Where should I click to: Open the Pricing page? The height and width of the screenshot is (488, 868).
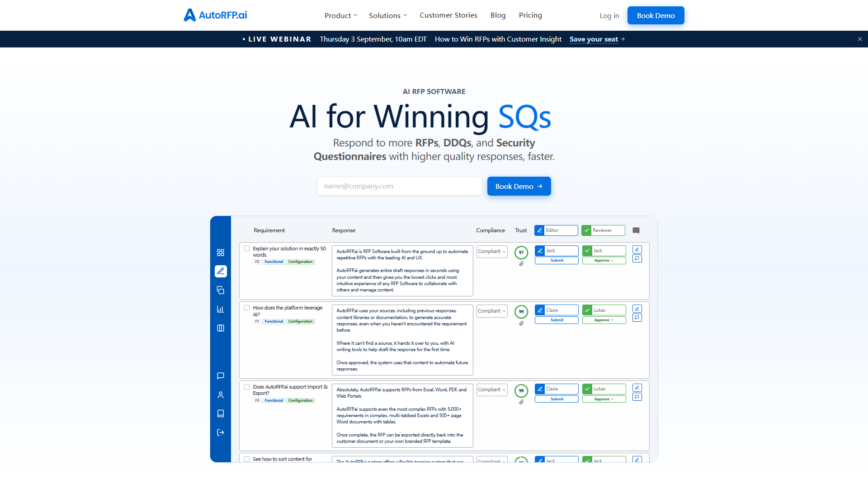pyautogui.click(x=530, y=15)
